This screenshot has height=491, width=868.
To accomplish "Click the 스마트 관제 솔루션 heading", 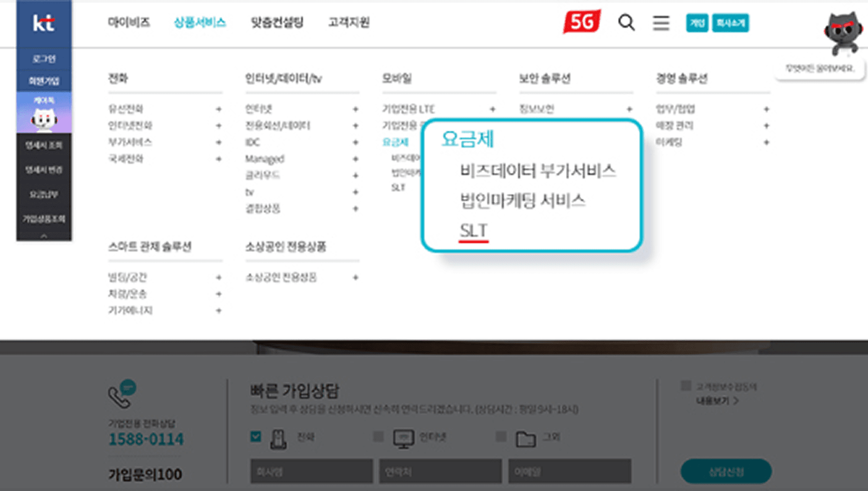I will click(149, 246).
